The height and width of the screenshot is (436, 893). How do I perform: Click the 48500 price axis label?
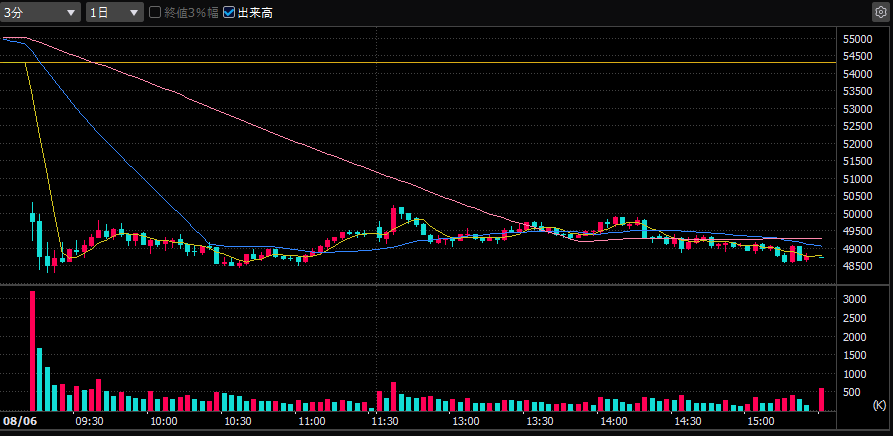pos(857,266)
